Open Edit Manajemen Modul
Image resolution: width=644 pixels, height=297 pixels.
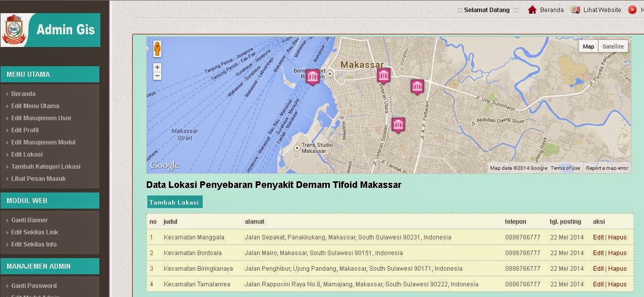(43, 142)
